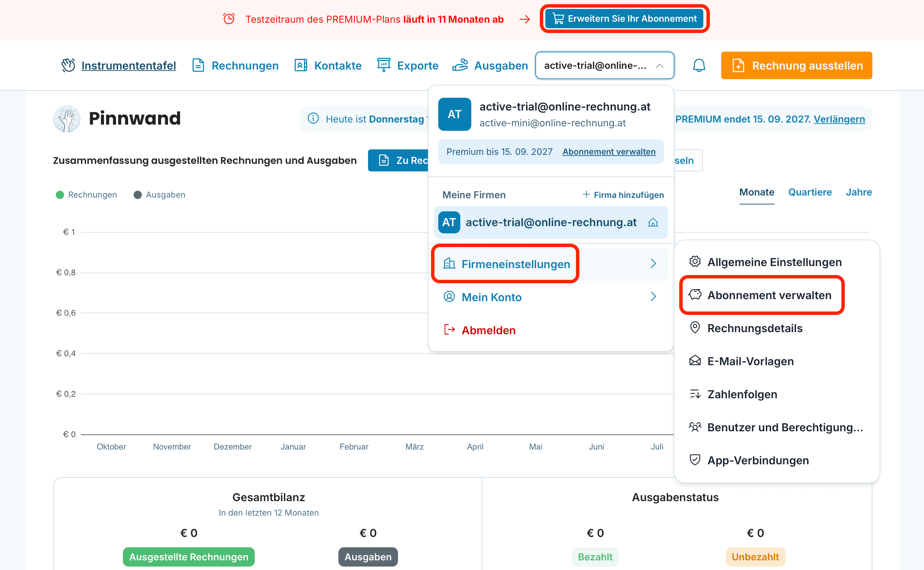924x570 pixels.
Task: Select active-trial@online-rechnung.at under Meine Firmen
Action: click(x=551, y=222)
